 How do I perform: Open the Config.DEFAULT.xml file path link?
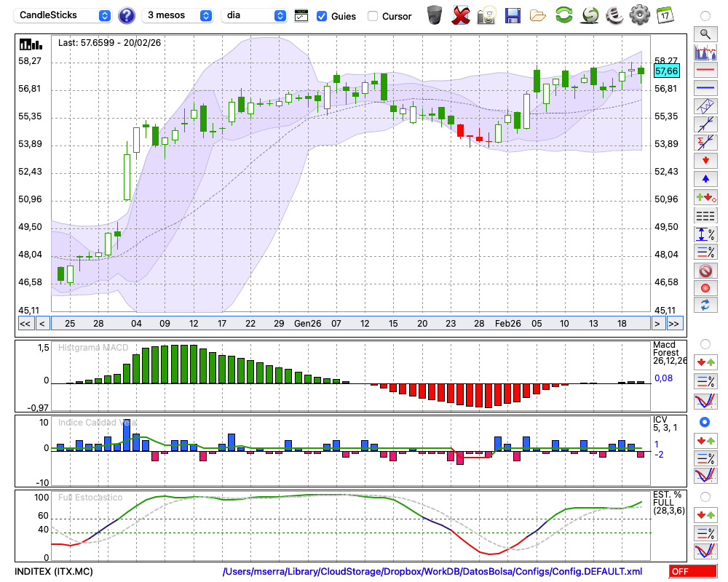[432, 571]
